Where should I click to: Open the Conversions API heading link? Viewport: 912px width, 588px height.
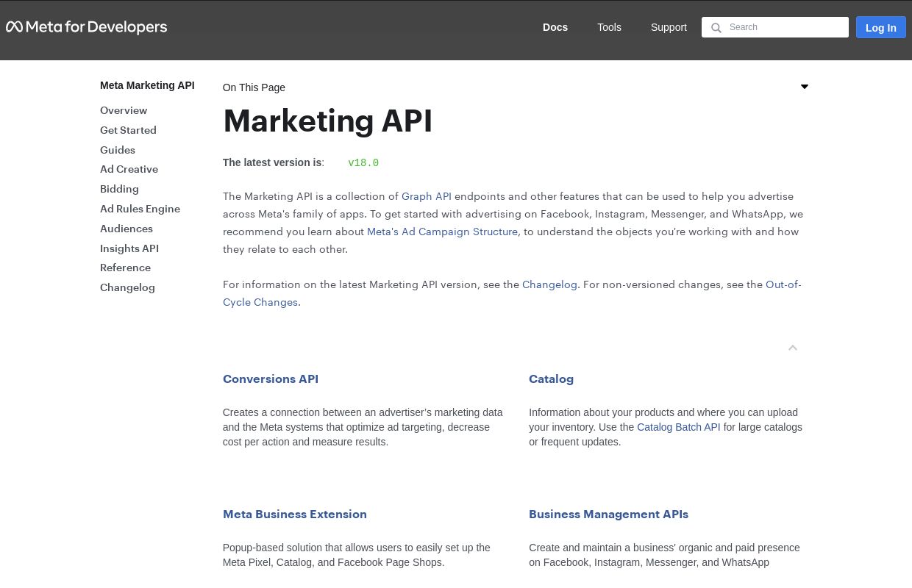coord(271,379)
